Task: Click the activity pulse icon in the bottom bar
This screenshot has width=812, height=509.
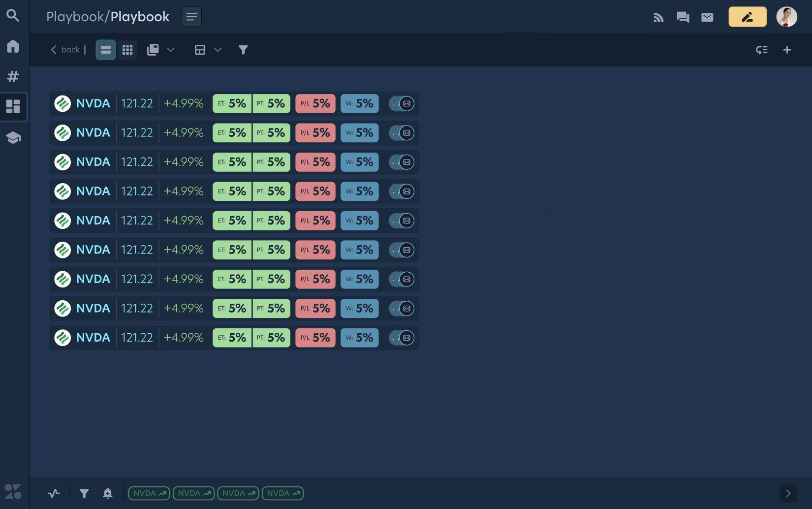Action: (54, 493)
